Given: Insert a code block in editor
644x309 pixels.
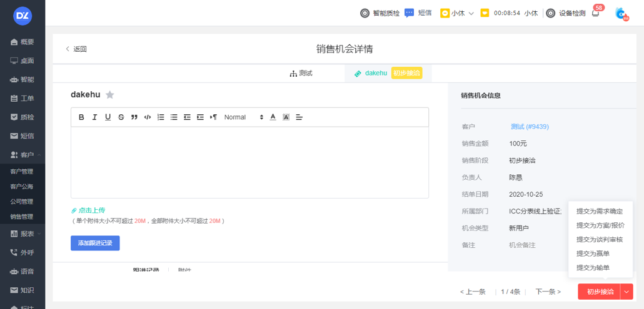Looking at the screenshot, I should pyautogui.click(x=148, y=117).
